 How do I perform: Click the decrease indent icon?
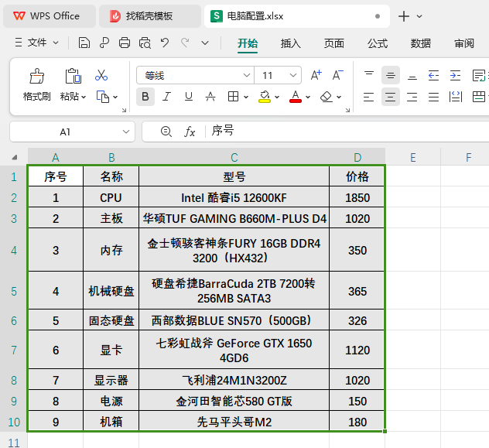[433, 76]
